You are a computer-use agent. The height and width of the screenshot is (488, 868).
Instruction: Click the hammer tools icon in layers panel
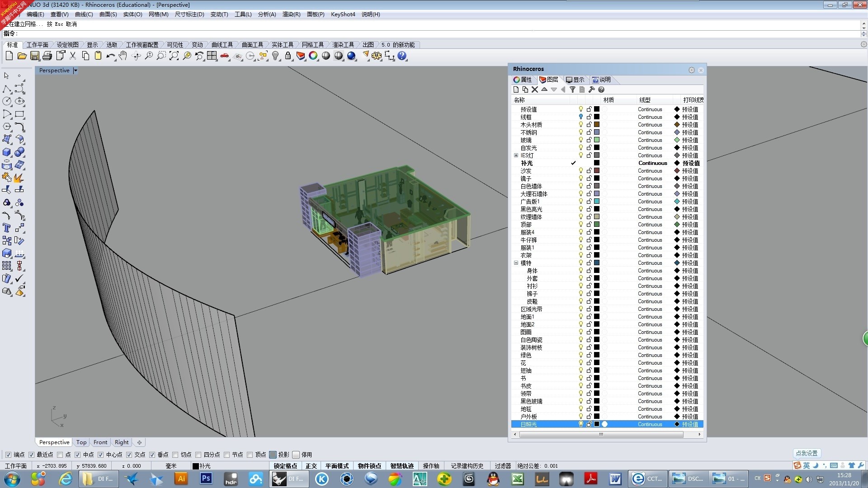[x=591, y=89]
